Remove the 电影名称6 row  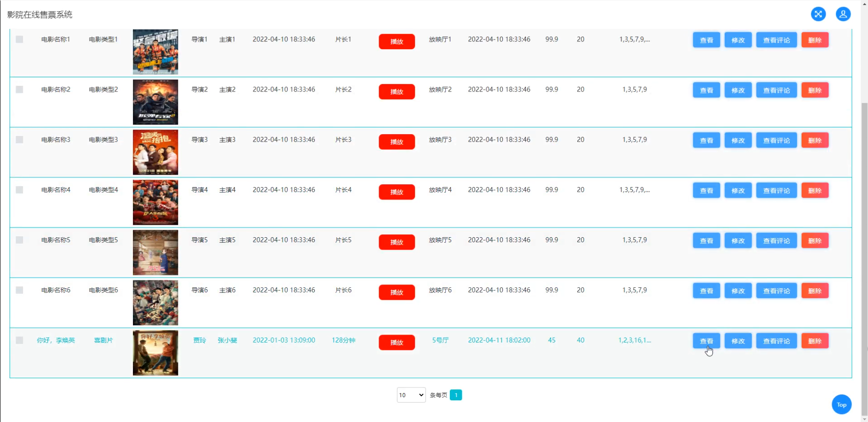coord(815,291)
